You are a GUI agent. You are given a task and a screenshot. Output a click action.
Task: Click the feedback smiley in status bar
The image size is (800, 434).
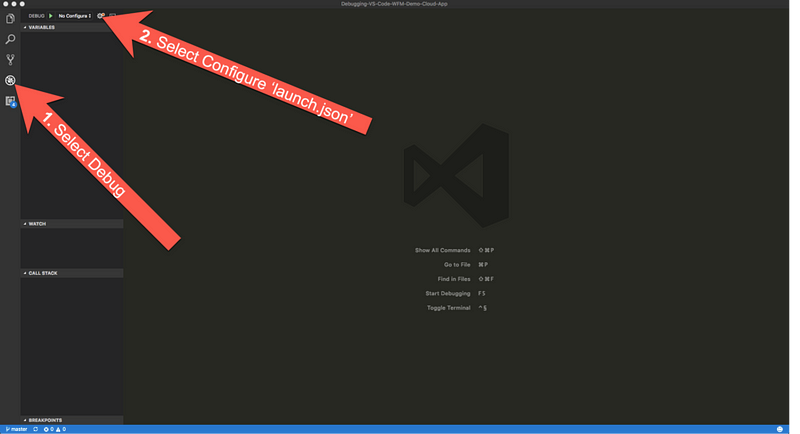[x=780, y=429]
